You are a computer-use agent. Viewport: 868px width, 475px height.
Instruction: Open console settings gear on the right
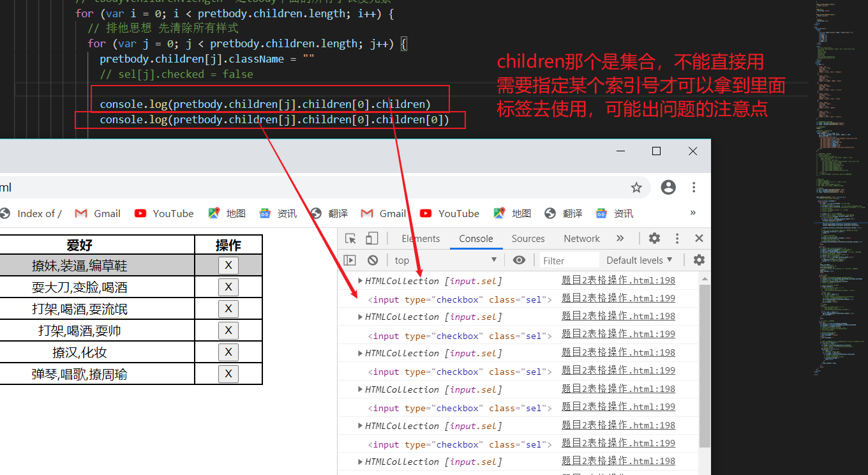(x=698, y=260)
